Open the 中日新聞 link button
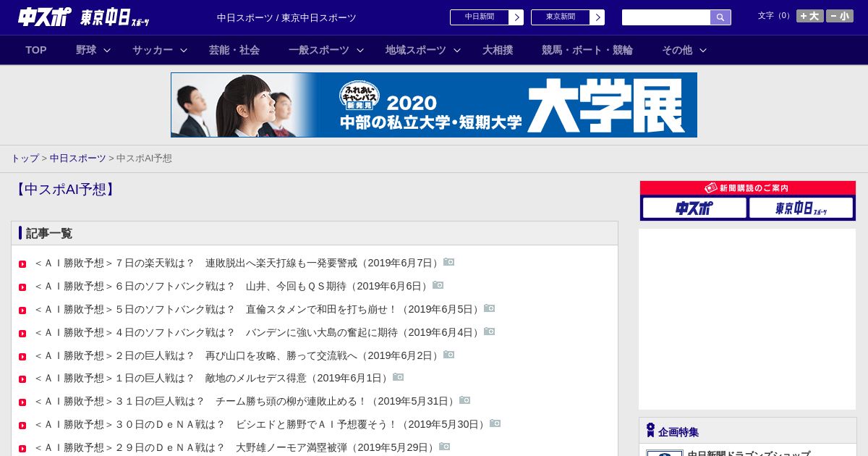 487,17
